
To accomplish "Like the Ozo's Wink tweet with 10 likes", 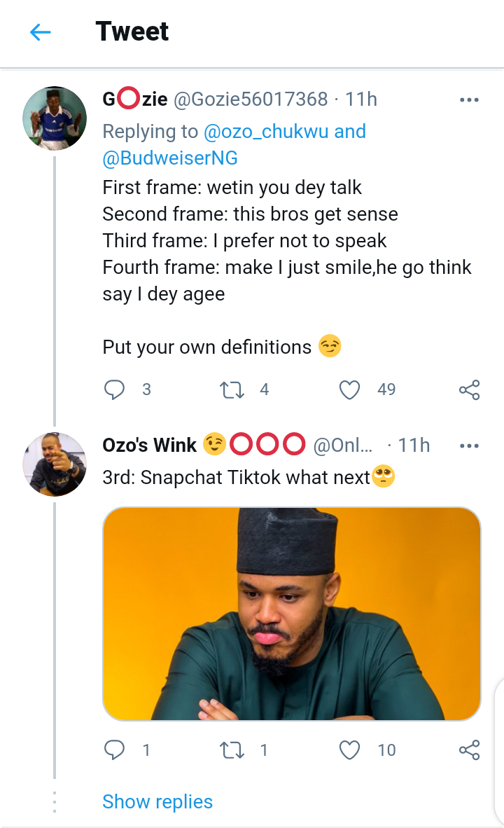I will point(349,750).
